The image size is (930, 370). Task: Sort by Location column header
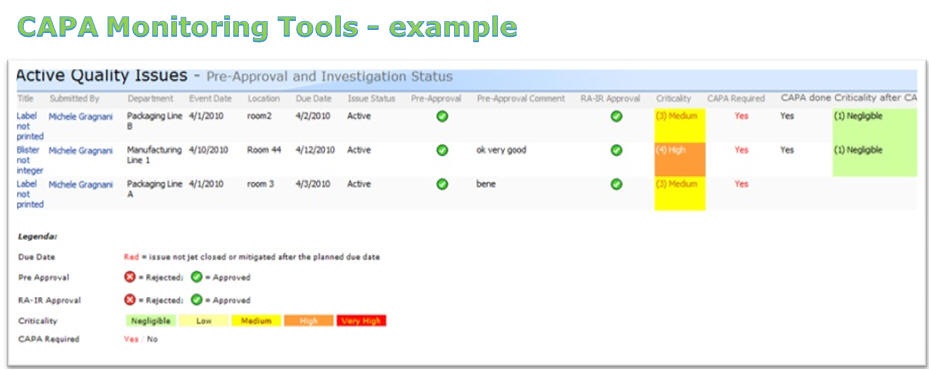coord(263,98)
